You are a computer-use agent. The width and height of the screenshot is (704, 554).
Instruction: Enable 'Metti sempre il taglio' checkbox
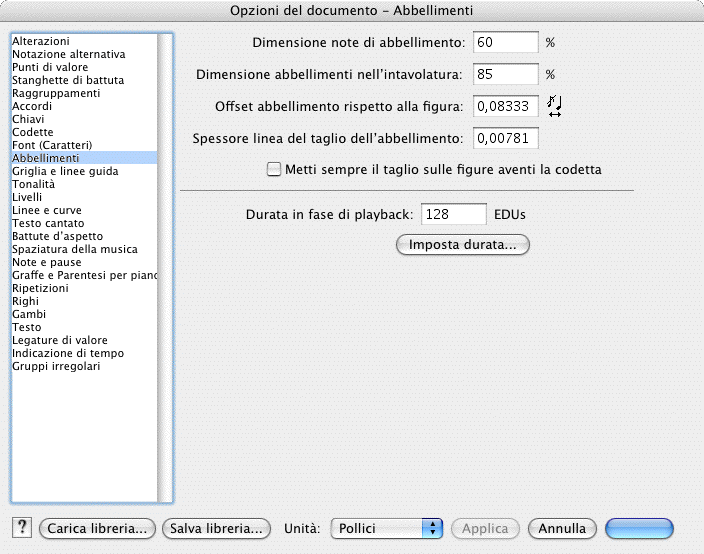pos(274,169)
